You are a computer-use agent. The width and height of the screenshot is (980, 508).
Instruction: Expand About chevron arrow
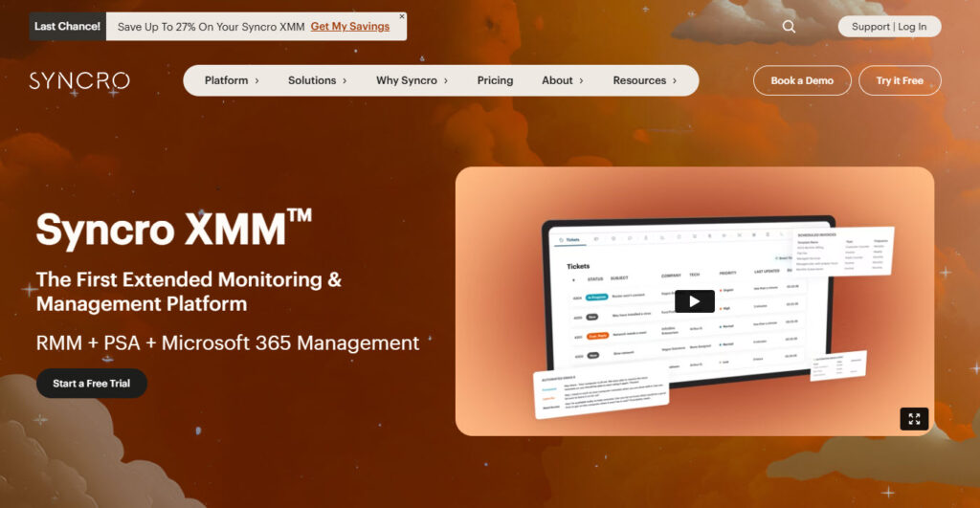[x=581, y=80]
